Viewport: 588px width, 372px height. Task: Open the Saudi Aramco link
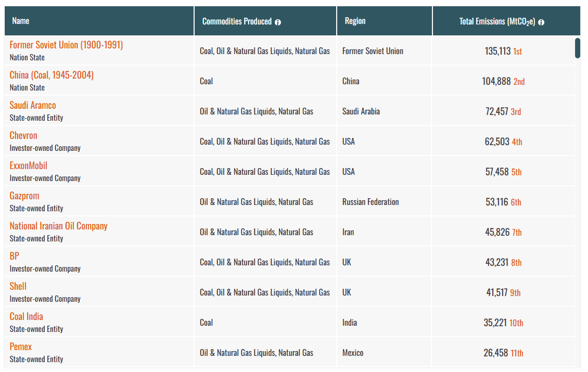click(x=33, y=105)
